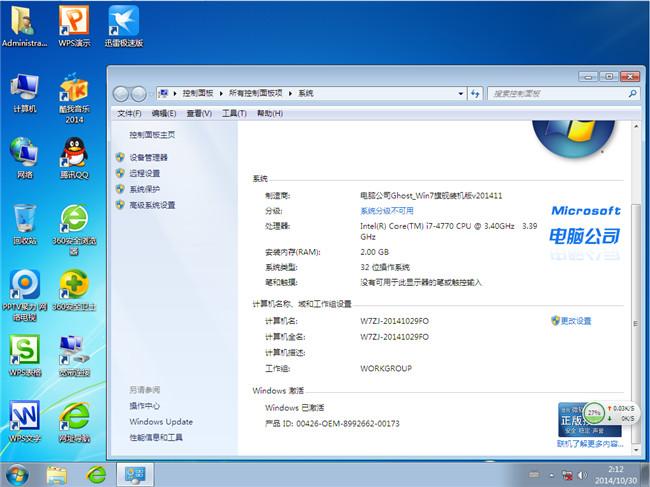Expand the breadcrumb arrow after 所有控制面板项
Screen dimensions: 650x487
290,94
